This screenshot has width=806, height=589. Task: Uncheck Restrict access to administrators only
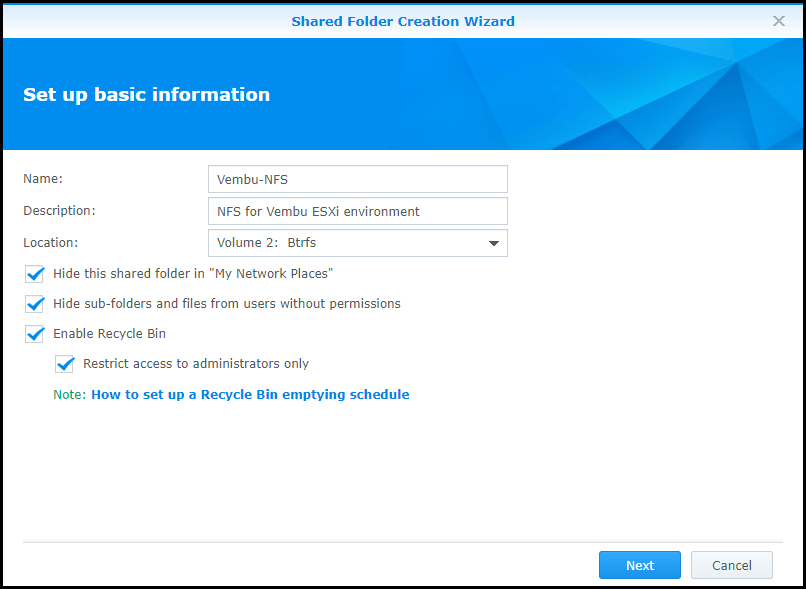pyautogui.click(x=65, y=364)
